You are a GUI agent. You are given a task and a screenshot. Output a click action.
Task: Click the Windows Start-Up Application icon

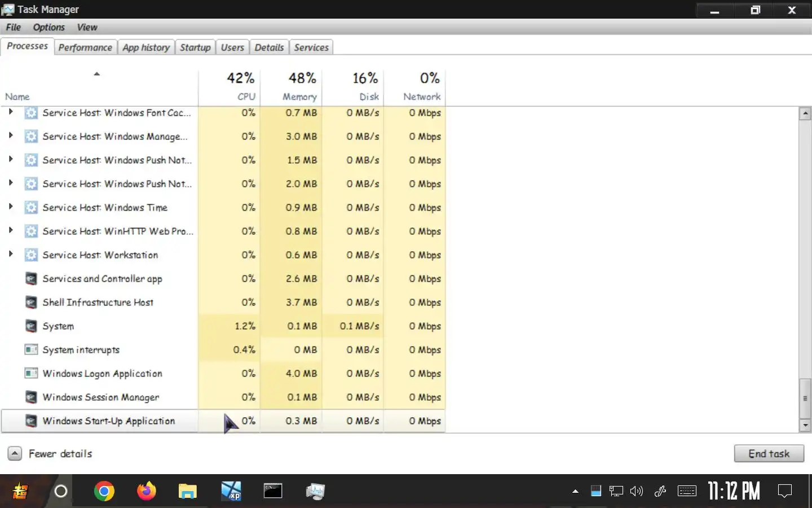pyautogui.click(x=32, y=421)
